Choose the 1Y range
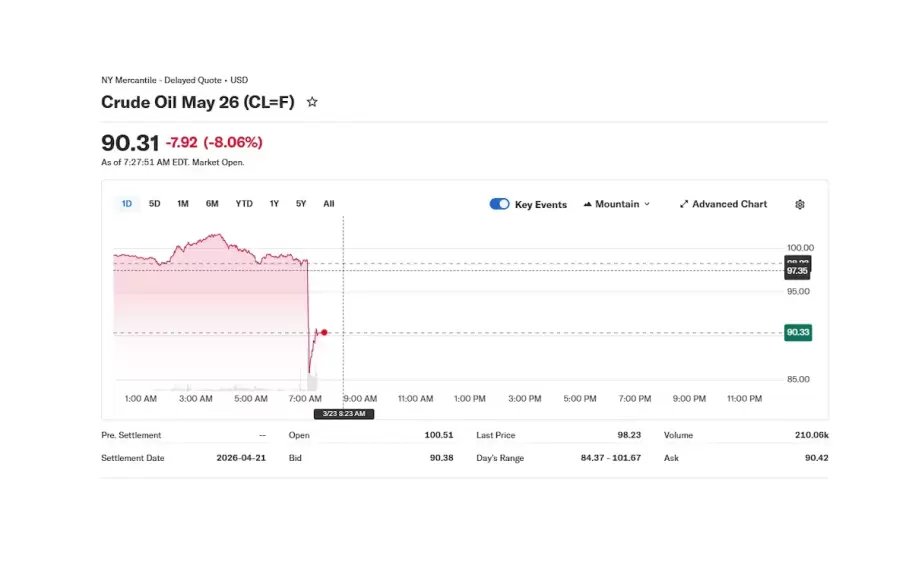 pos(275,204)
